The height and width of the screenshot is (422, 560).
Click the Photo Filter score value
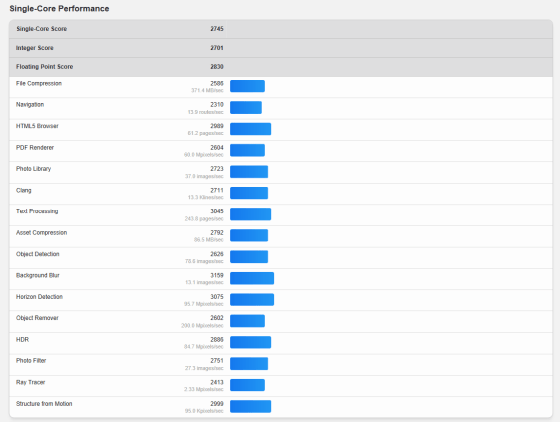[x=217, y=361]
